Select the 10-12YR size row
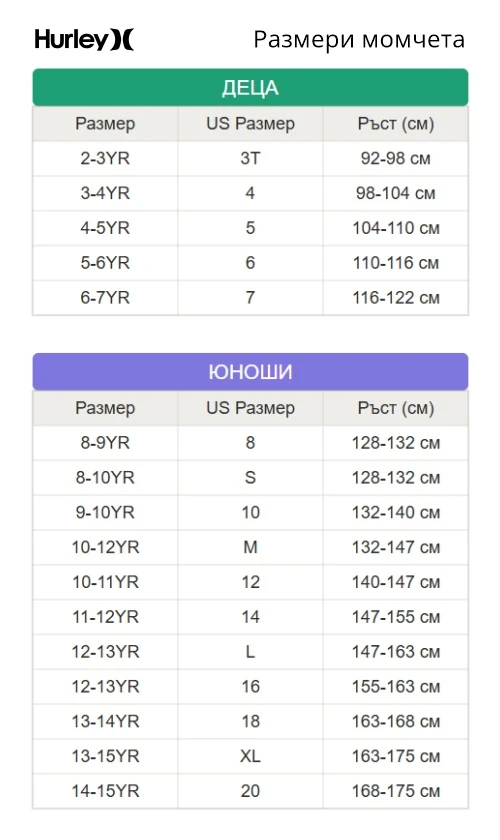Screen dimensions: 500x840 click(250, 548)
